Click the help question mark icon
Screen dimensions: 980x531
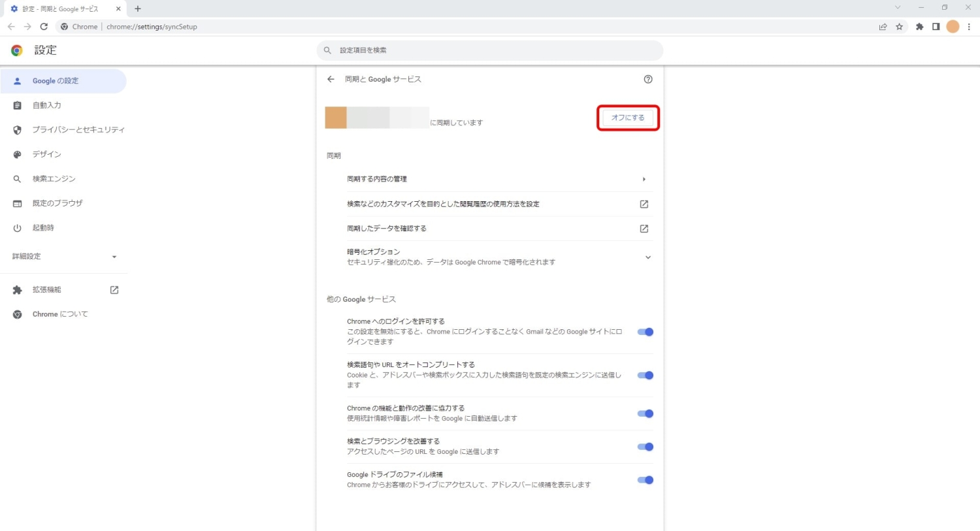tap(648, 79)
